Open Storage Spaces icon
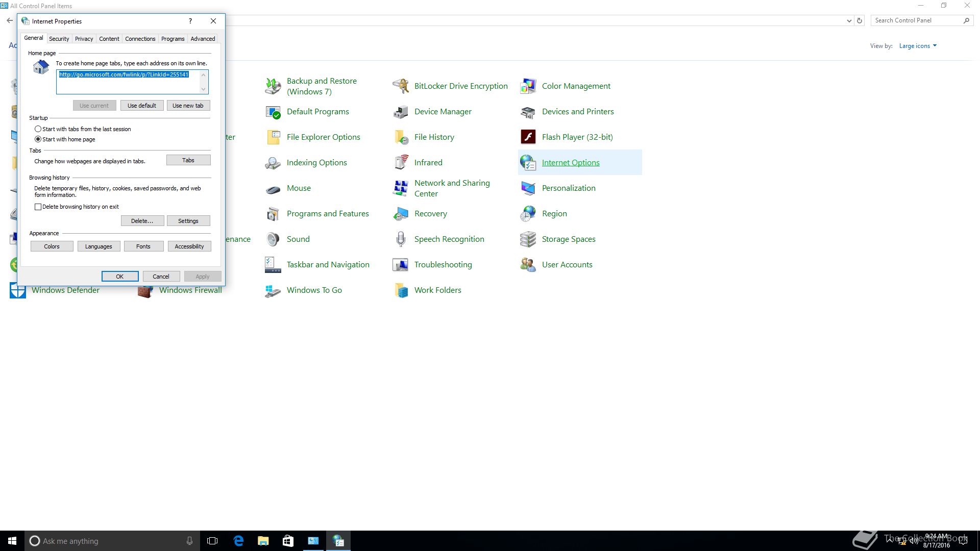The image size is (980, 551). point(528,239)
